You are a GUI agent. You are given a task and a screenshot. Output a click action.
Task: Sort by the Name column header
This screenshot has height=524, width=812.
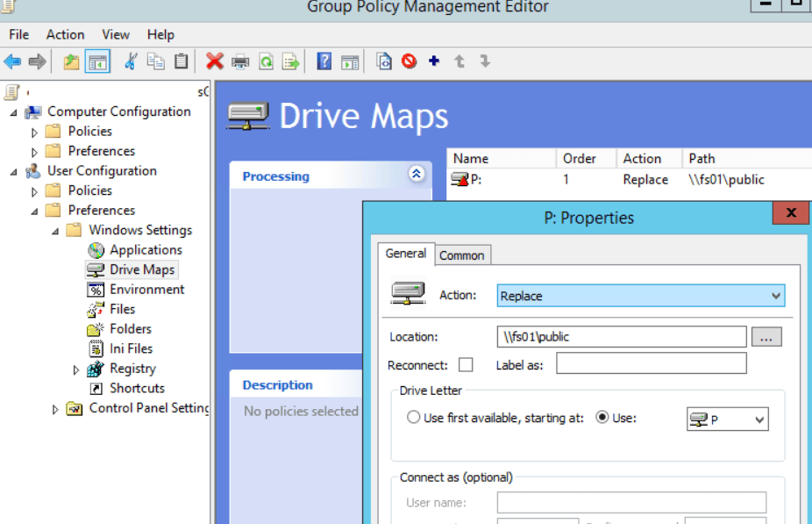tap(502, 159)
